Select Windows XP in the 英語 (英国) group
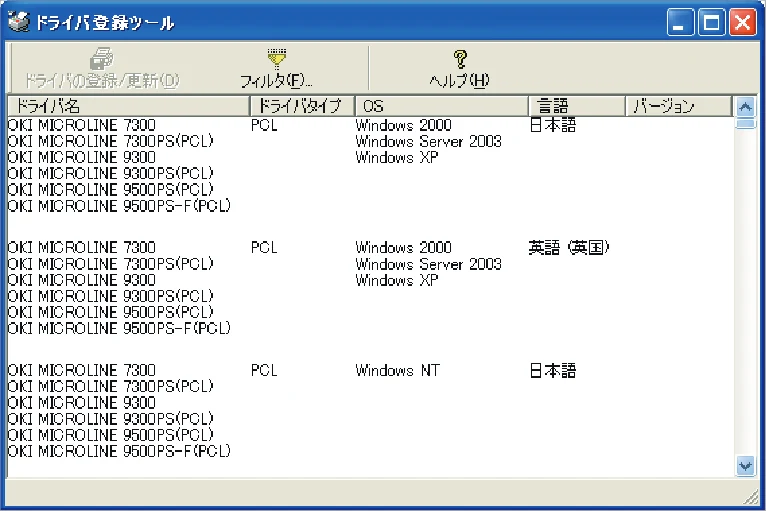Screen dimensions: 766x511 tap(397, 280)
